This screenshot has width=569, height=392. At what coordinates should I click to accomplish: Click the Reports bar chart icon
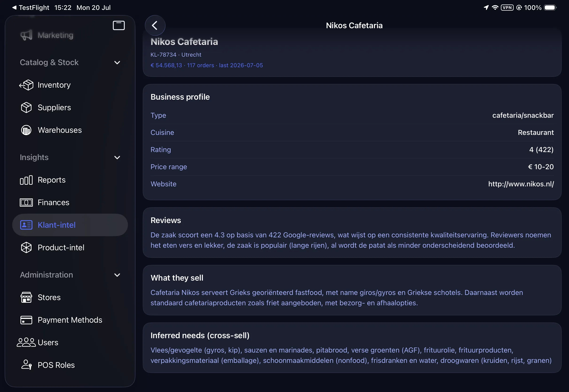tap(26, 180)
